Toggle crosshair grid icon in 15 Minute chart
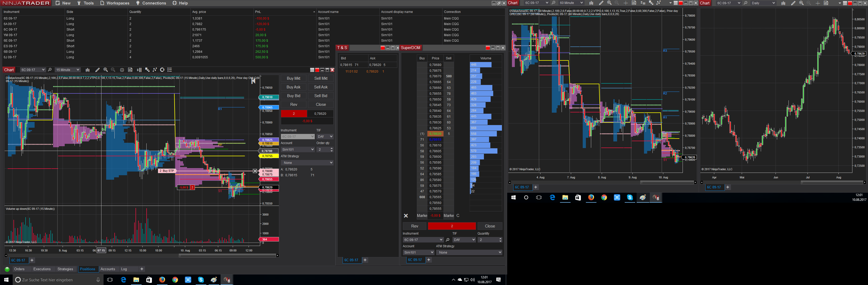868x285 pixels. coord(122,70)
